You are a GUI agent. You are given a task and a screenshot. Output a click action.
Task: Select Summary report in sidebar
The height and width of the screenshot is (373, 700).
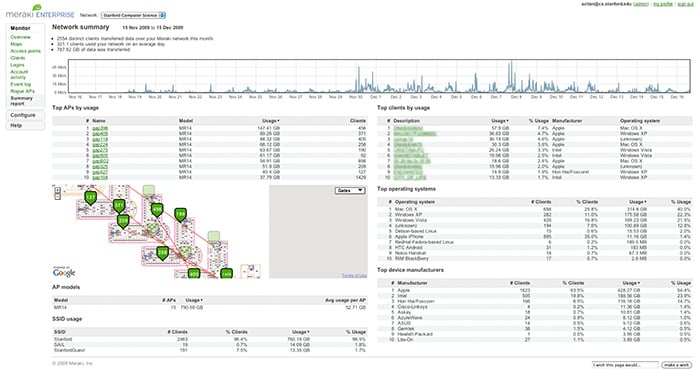(21, 101)
